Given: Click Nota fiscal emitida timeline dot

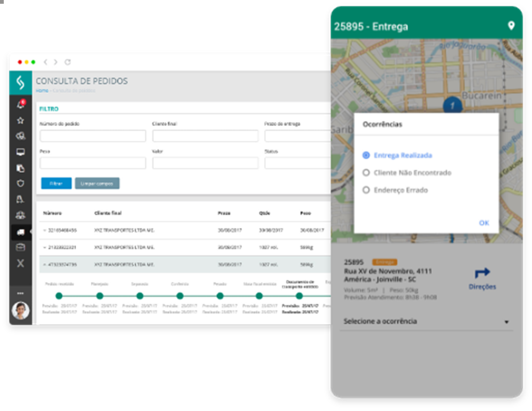Looking at the screenshot, I should pyautogui.click(x=259, y=296).
